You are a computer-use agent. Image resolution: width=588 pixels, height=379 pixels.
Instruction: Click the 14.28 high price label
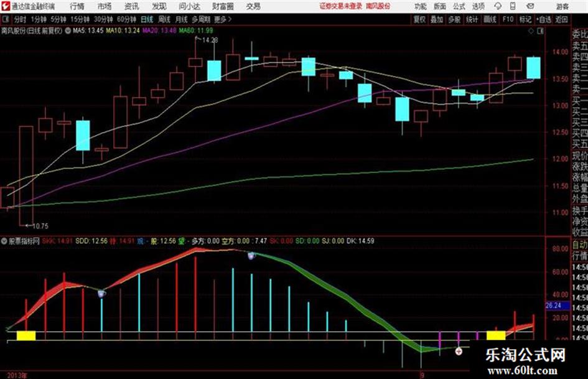tap(210, 40)
